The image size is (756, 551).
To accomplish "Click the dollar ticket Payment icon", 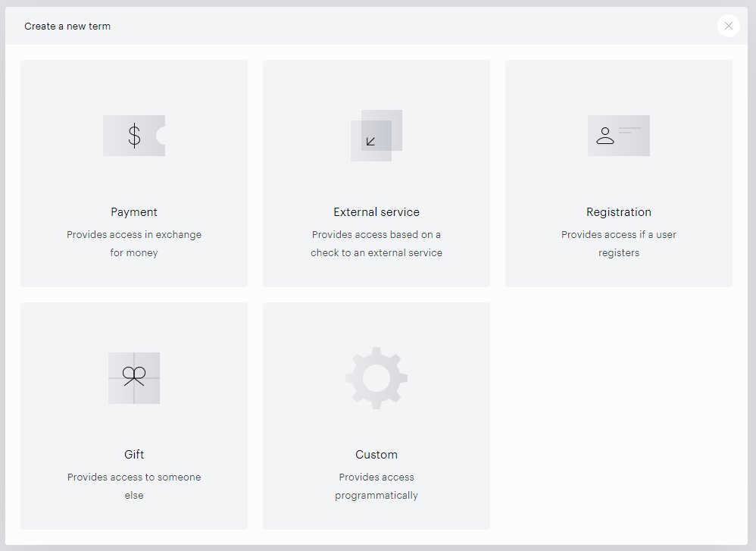I will [x=134, y=136].
